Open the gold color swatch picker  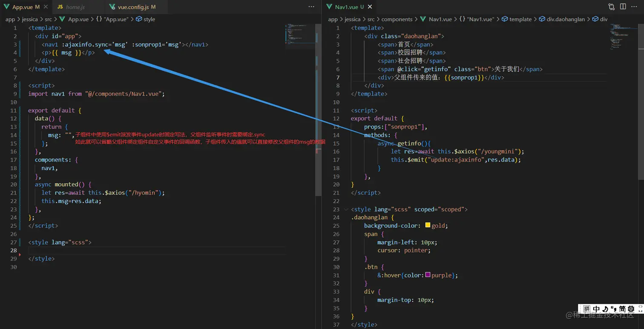coord(428,225)
